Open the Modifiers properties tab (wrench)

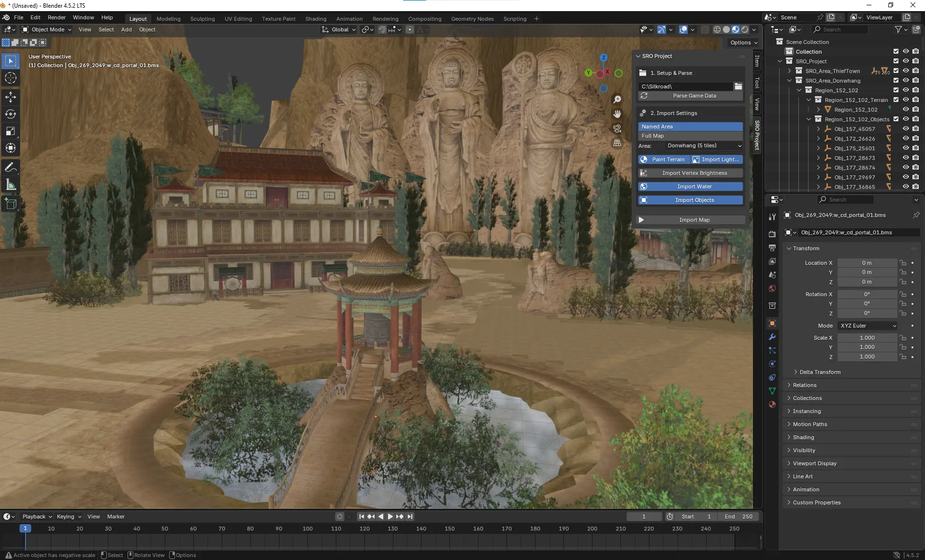click(x=772, y=337)
